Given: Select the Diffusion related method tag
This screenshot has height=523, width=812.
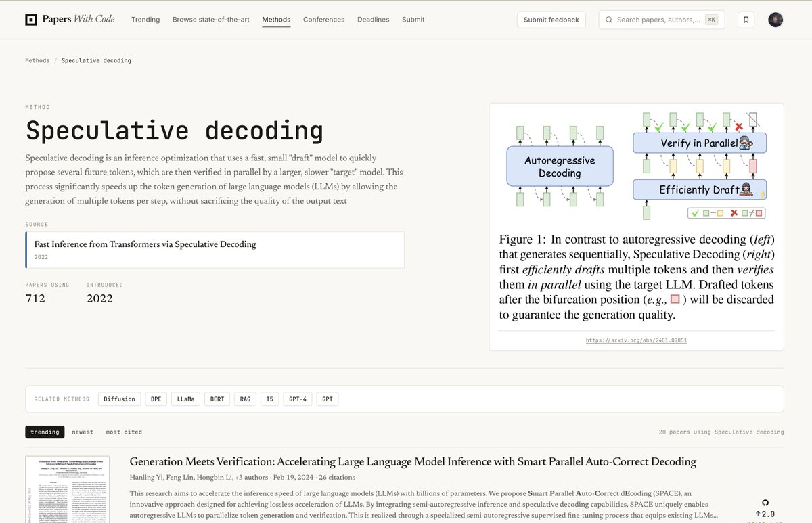Looking at the screenshot, I should pyautogui.click(x=120, y=399).
